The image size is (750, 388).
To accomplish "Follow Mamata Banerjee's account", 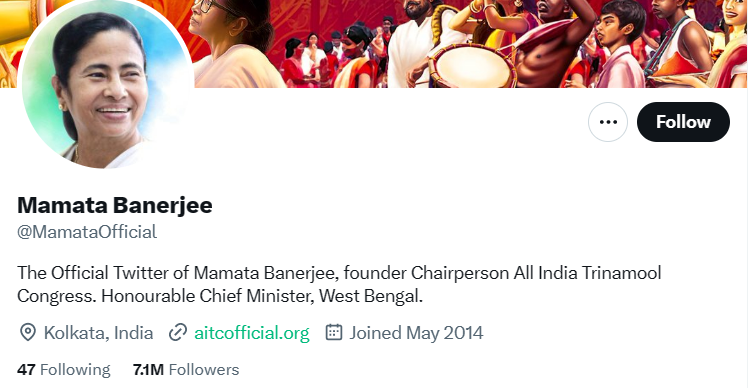I will point(683,122).
